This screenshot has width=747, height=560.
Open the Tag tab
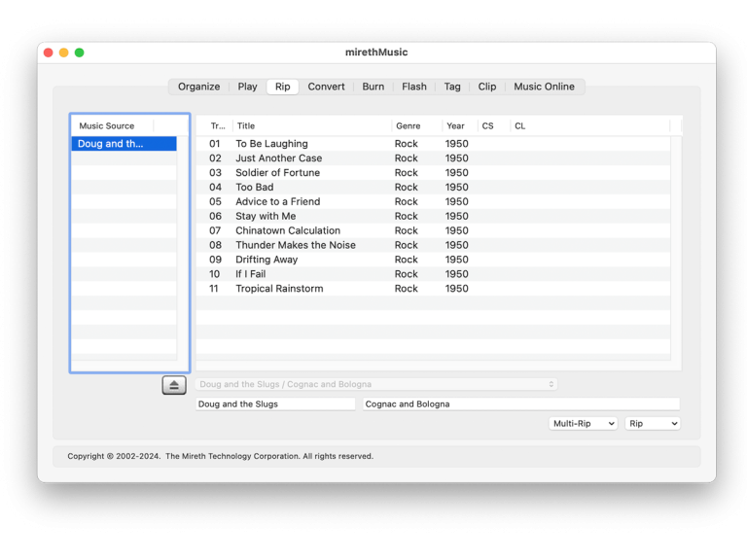pos(452,87)
